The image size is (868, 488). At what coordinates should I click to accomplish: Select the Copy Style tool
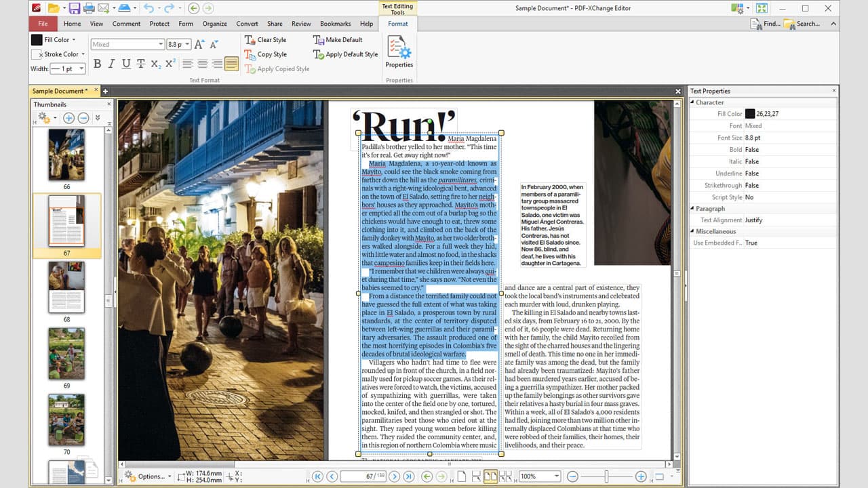(x=266, y=54)
